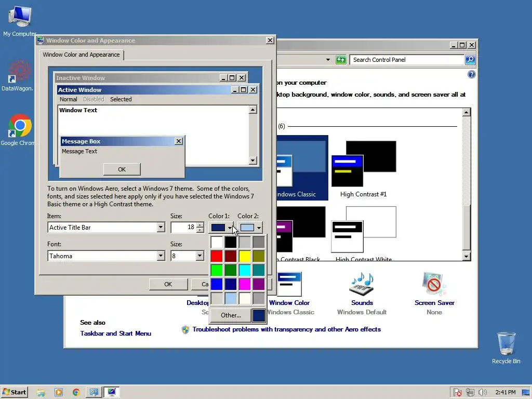Pick the bright green color swatch
The height and width of the screenshot is (399, 532).
tap(217, 270)
